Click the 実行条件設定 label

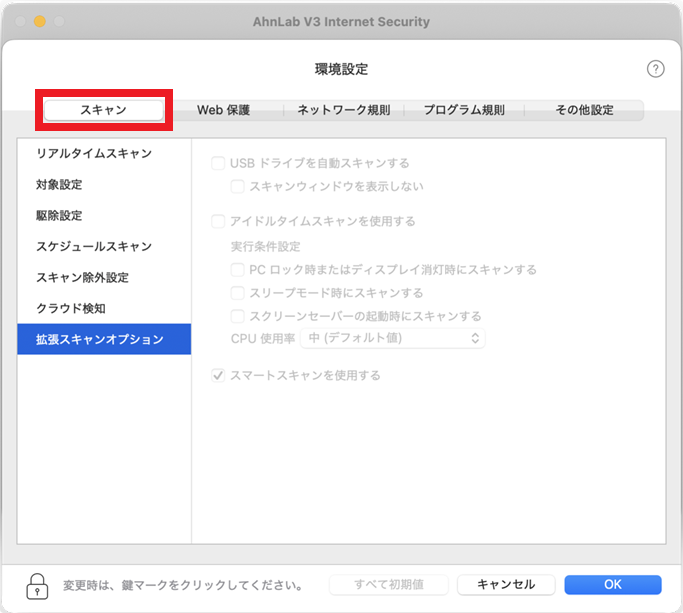[x=265, y=247]
